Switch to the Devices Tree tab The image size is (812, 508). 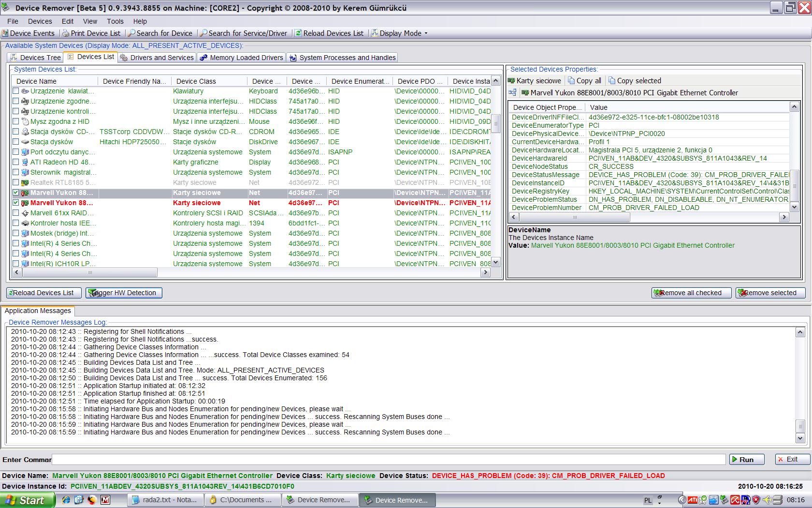tap(36, 58)
